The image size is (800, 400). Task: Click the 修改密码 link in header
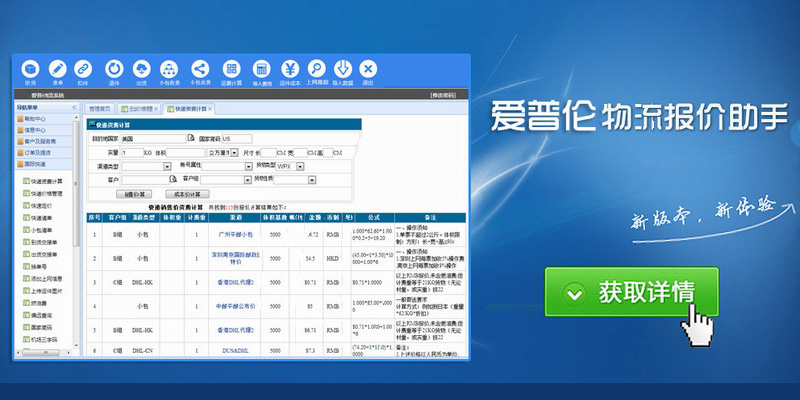(x=442, y=95)
